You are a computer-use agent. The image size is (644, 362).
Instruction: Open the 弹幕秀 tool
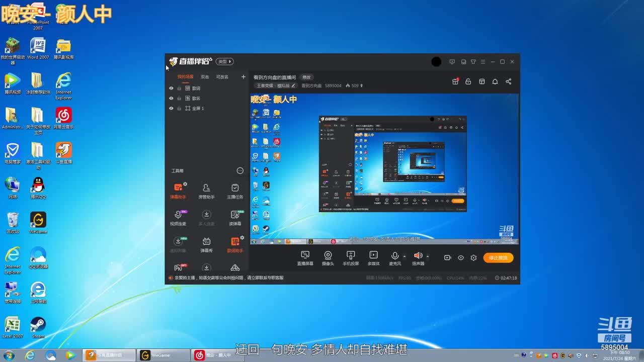206,244
